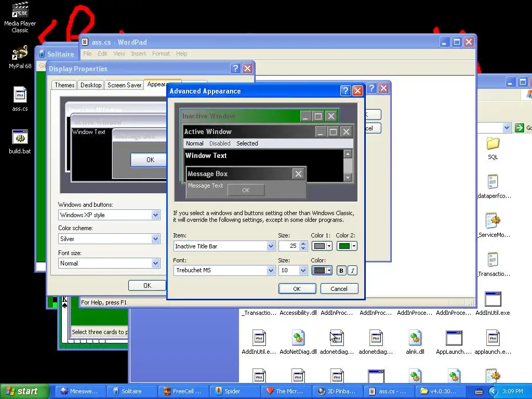Select the _Transactio... file by Accessibility.dll
This screenshot has width=532, height=399.
tap(259, 313)
